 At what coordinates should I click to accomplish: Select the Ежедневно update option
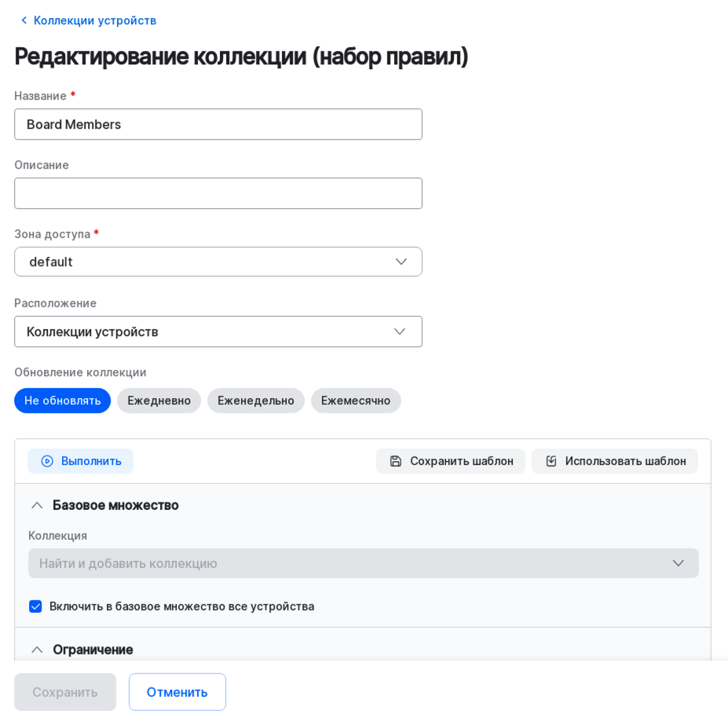click(159, 401)
